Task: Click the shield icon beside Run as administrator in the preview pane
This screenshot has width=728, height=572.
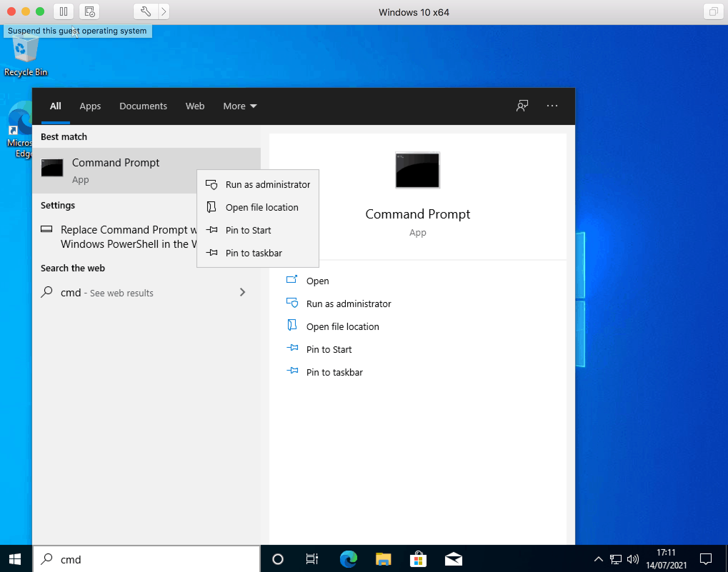Action: [292, 303]
